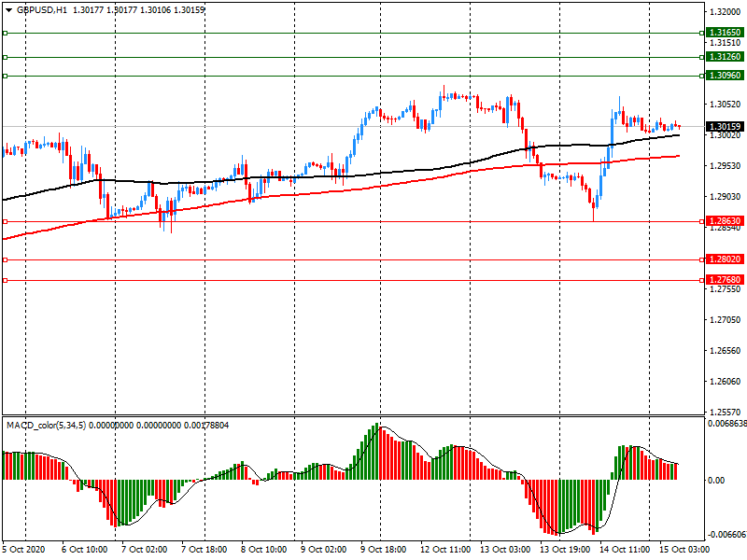
Task: Click the left handle of the 1.30960 line
Action: 5,77
